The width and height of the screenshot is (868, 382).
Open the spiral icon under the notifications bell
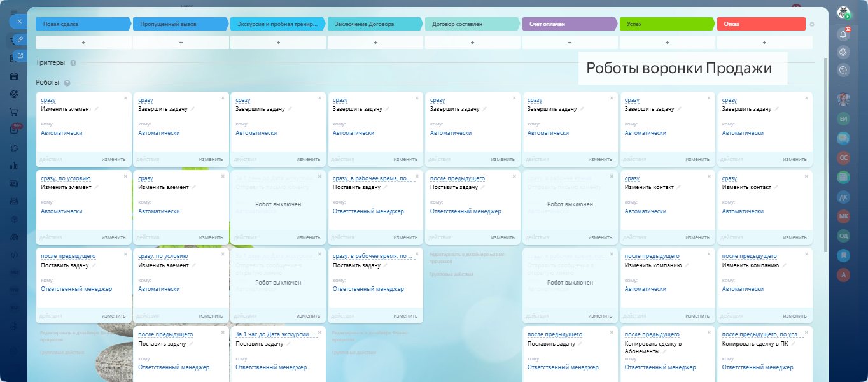click(844, 53)
